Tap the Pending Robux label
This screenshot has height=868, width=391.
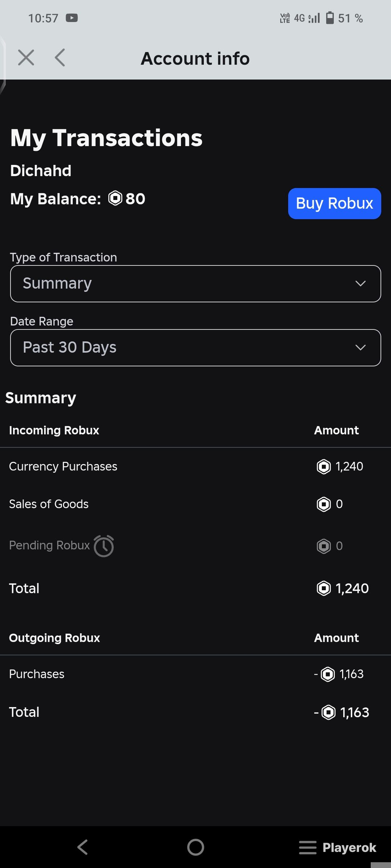pyautogui.click(x=49, y=545)
